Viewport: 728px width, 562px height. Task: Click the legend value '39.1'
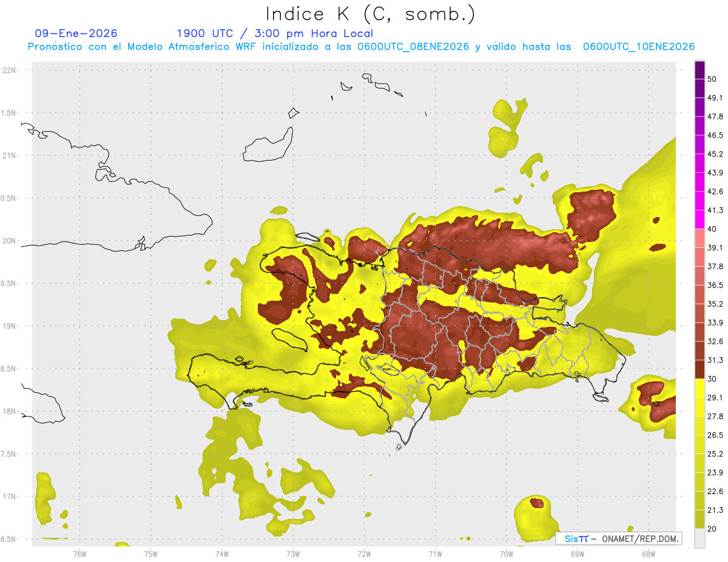[715, 247]
